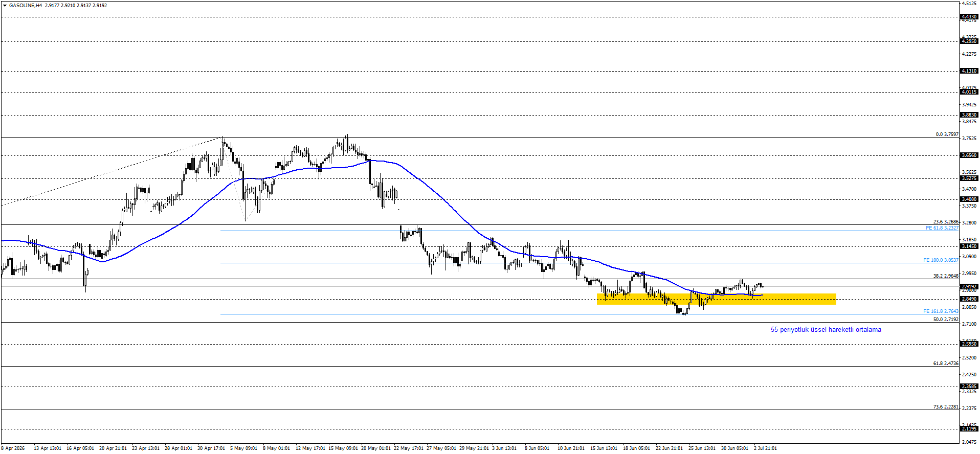Click the 'FE 161.8 2.7643' expansion label

(x=941, y=311)
